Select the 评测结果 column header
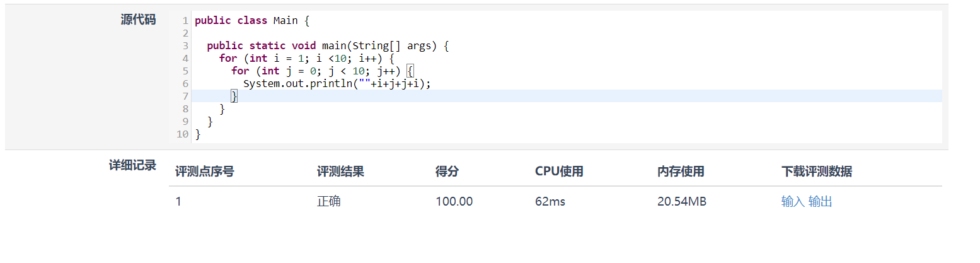The image size is (980, 263). point(340,172)
